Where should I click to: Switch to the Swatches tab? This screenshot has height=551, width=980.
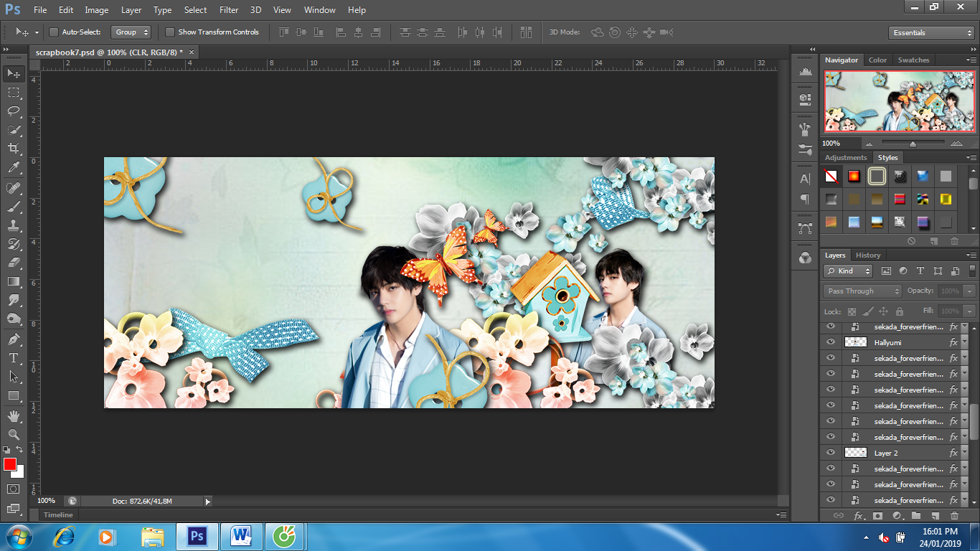click(x=913, y=60)
